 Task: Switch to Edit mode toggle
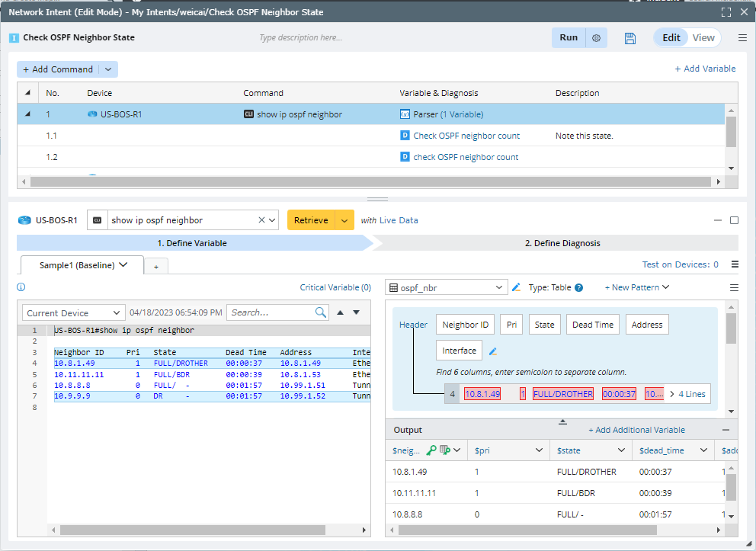coord(671,38)
